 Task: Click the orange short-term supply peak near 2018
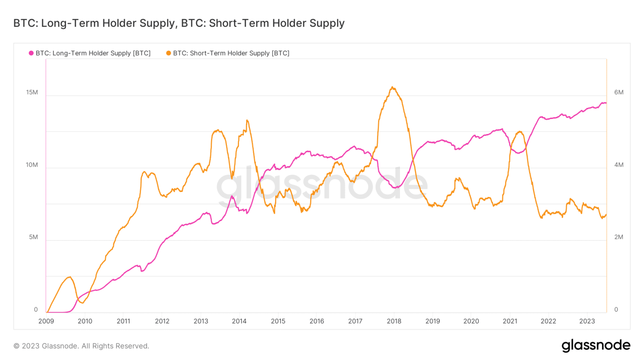point(392,87)
